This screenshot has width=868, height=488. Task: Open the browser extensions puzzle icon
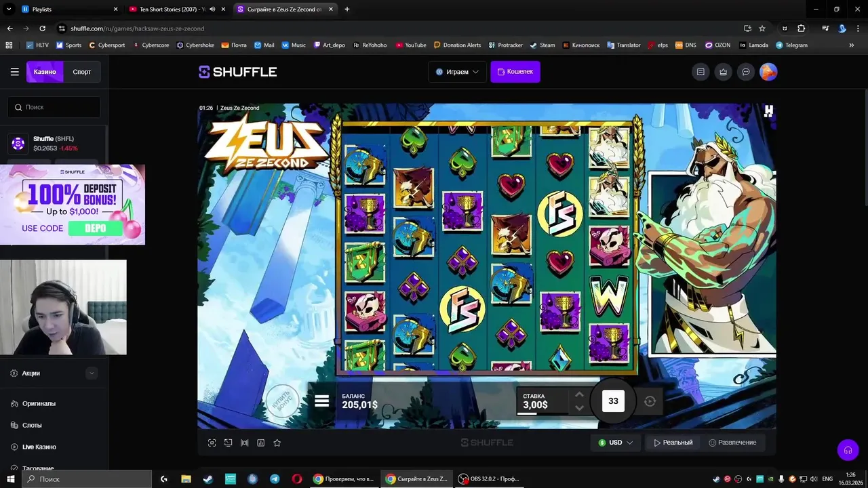point(802,28)
